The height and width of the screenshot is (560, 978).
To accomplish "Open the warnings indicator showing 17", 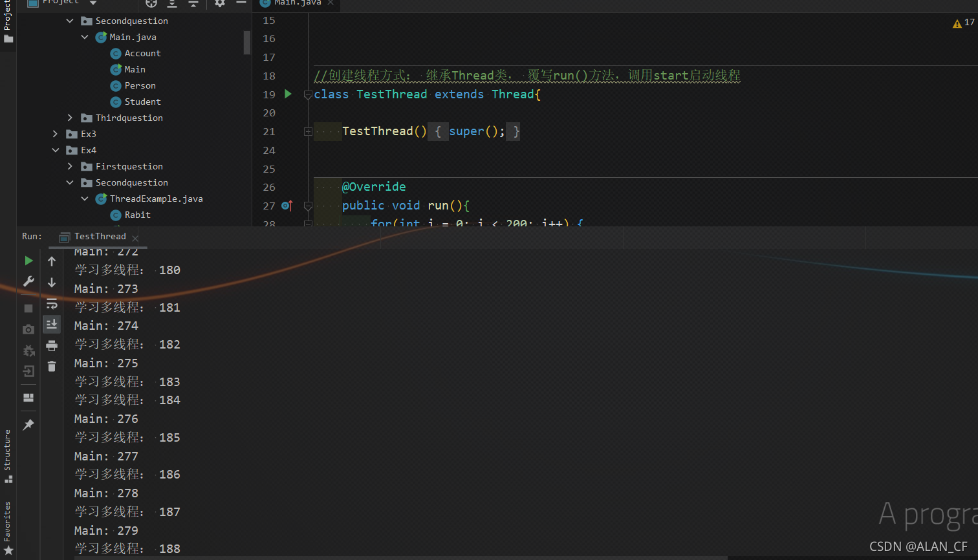I will (x=963, y=23).
